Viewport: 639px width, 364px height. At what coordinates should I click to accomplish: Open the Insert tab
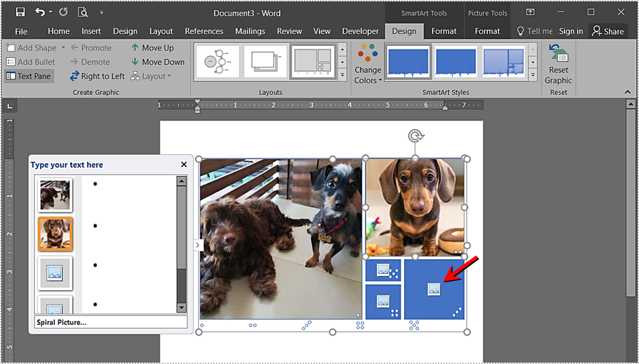[91, 31]
